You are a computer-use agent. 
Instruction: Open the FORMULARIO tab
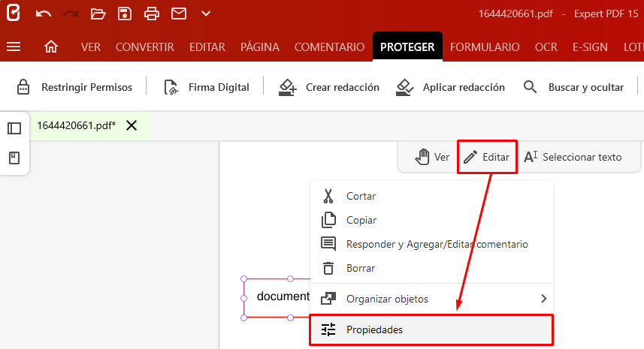[x=485, y=47]
